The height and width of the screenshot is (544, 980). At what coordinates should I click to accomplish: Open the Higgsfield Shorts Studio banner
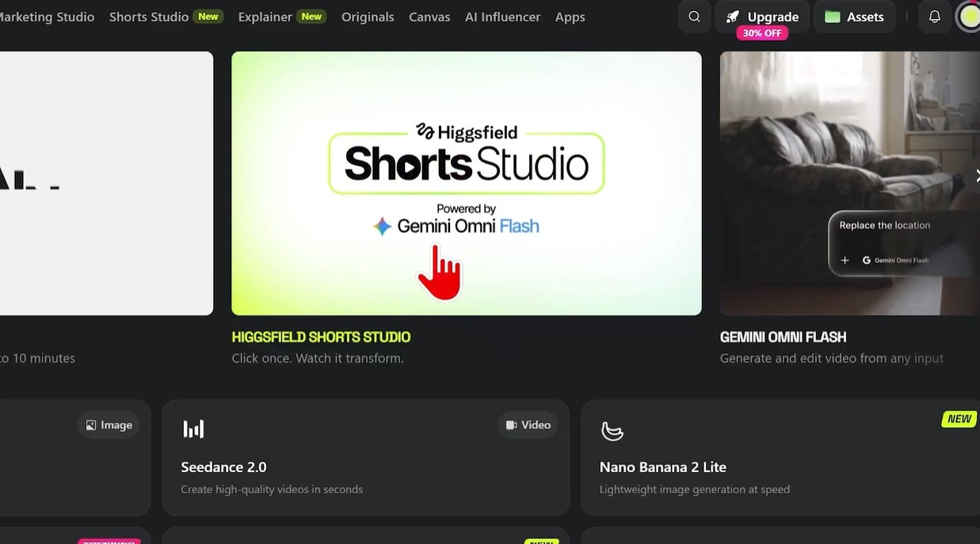466,183
